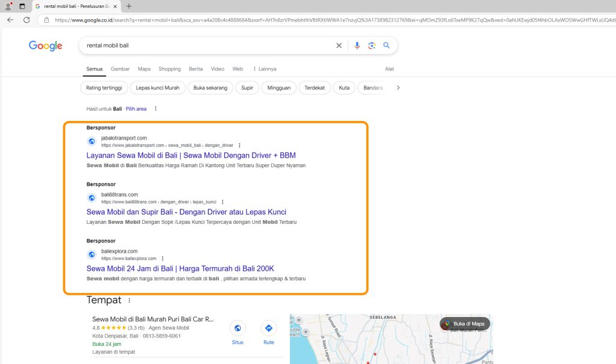Viewport: 616px width, 364px height.
Task: Click the Situs globe icon for Puri Bali
Action: tap(238, 328)
